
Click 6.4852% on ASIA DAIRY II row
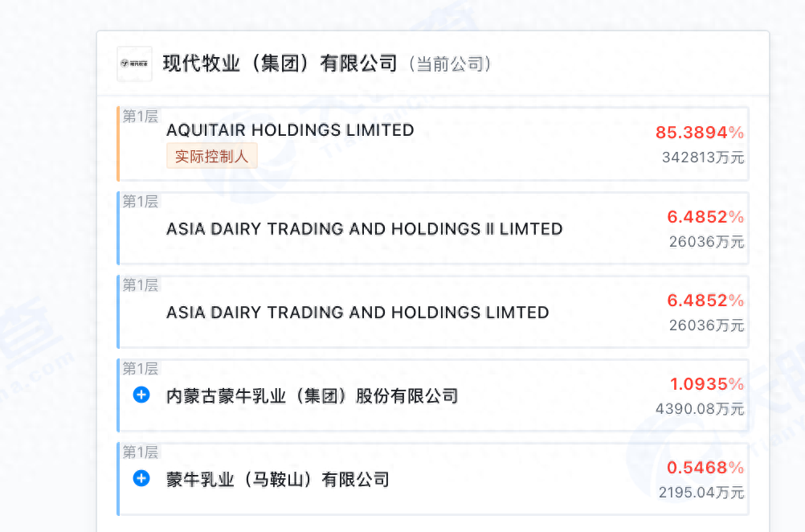(x=705, y=217)
